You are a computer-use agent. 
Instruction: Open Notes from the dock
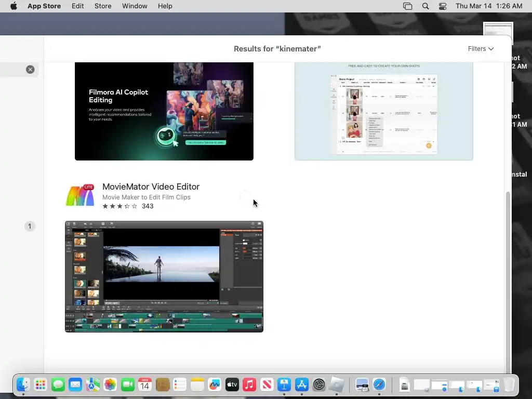tap(197, 385)
